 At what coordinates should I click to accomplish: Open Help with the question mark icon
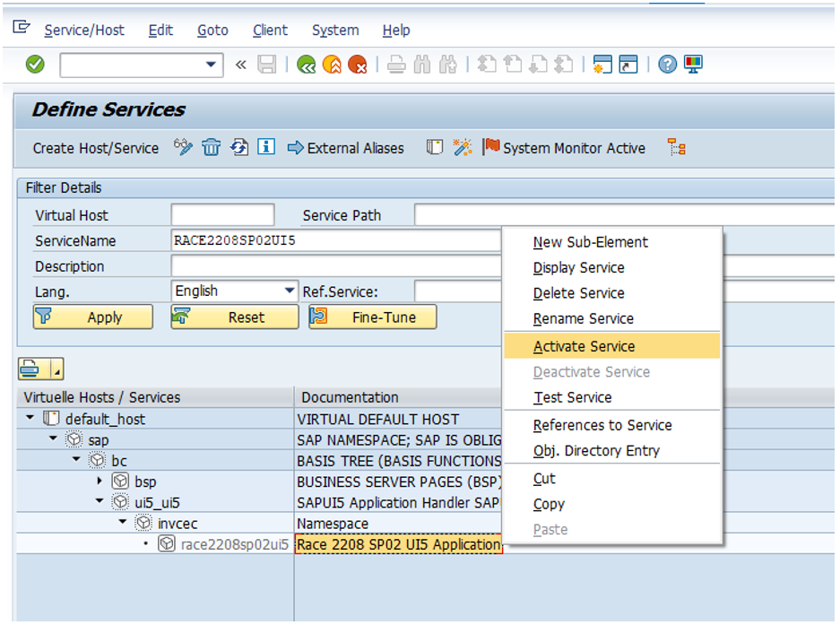(667, 65)
